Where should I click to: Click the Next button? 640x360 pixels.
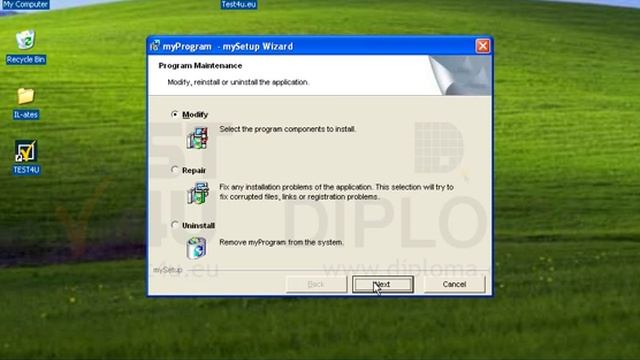[x=383, y=284]
